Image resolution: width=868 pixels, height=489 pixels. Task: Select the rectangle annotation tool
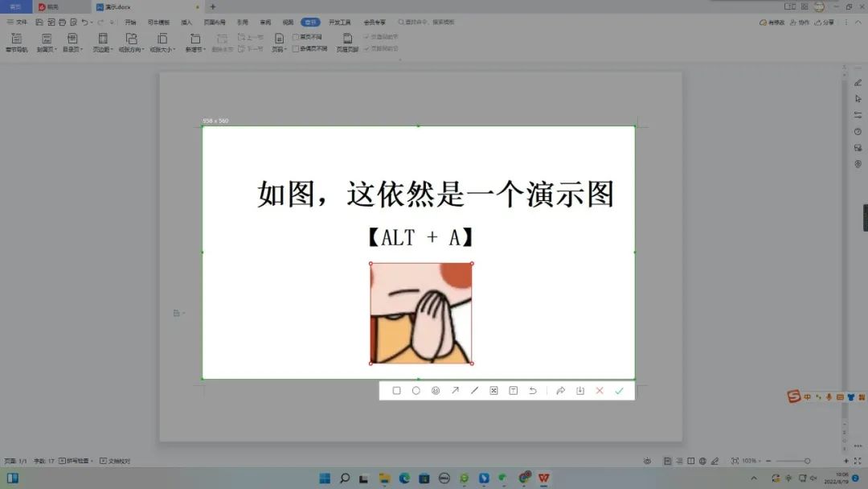pyautogui.click(x=396, y=390)
